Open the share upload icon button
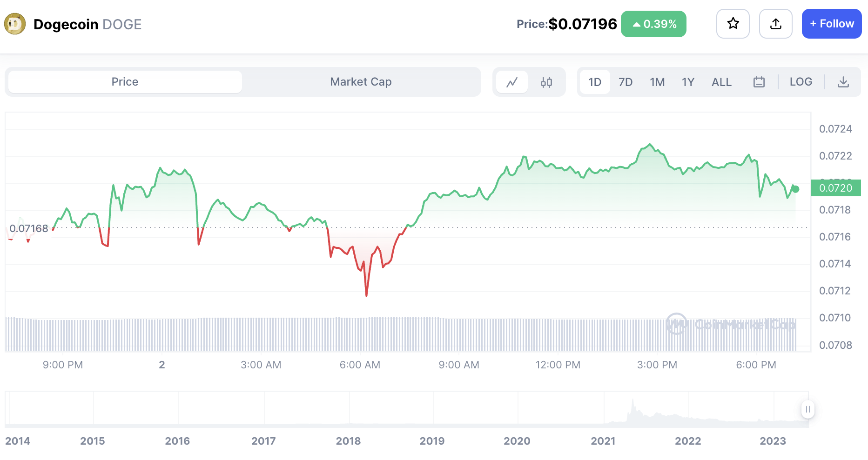 [776, 24]
